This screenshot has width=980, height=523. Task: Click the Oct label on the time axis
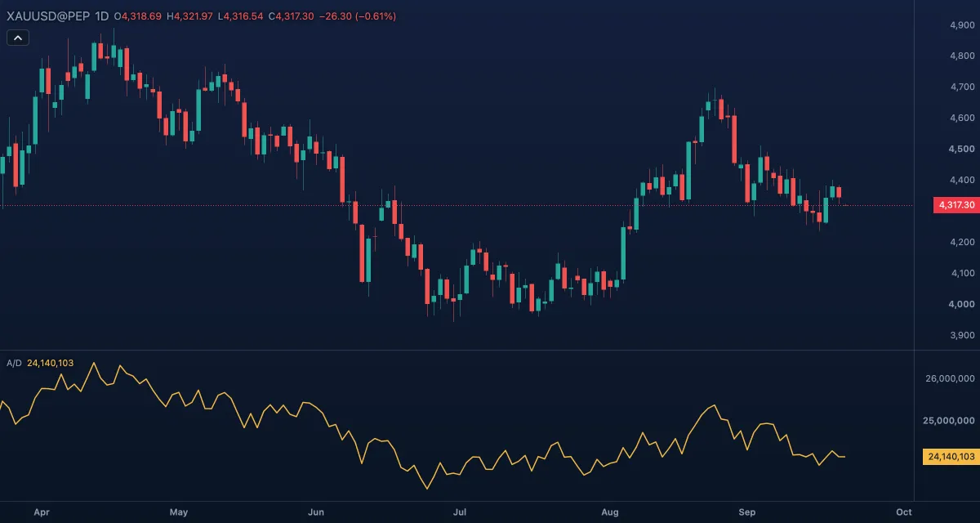[x=903, y=512]
